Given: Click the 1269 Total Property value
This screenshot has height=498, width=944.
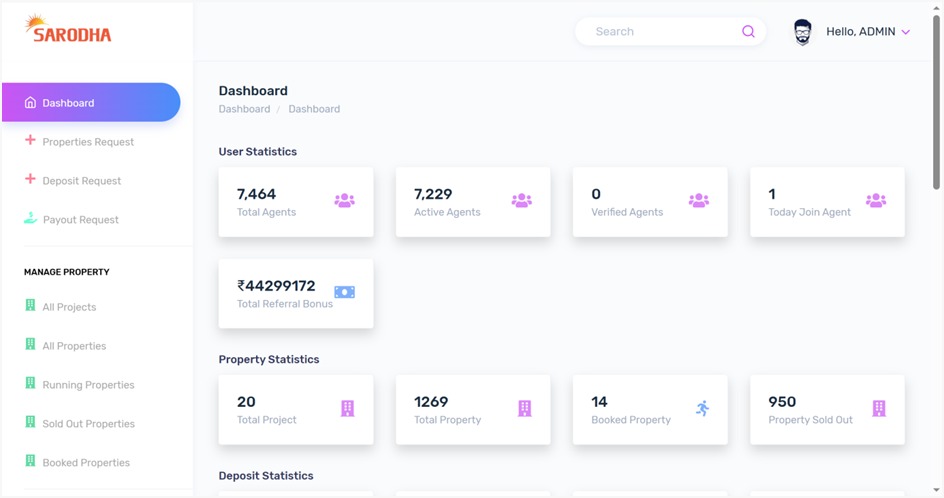Looking at the screenshot, I should tap(431, 402).
